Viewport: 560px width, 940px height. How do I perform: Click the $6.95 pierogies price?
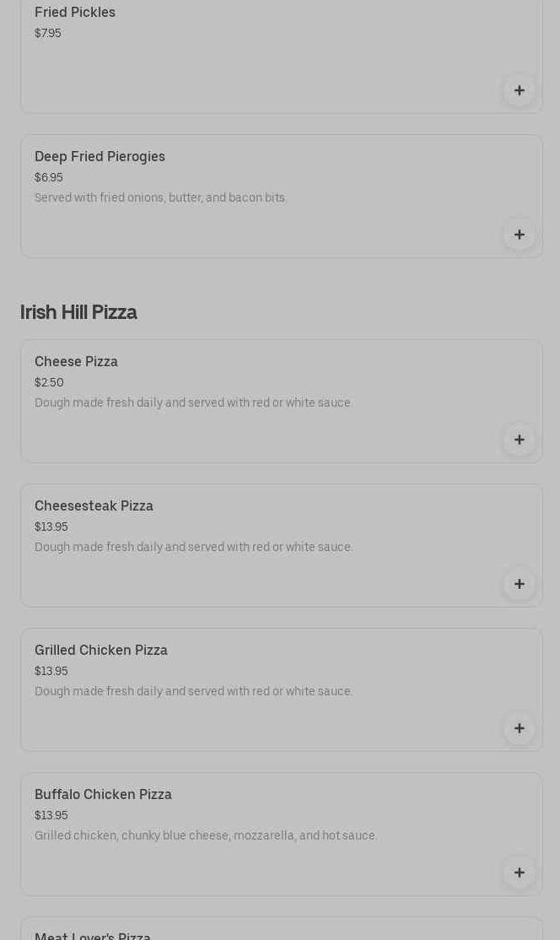point(49,177)
